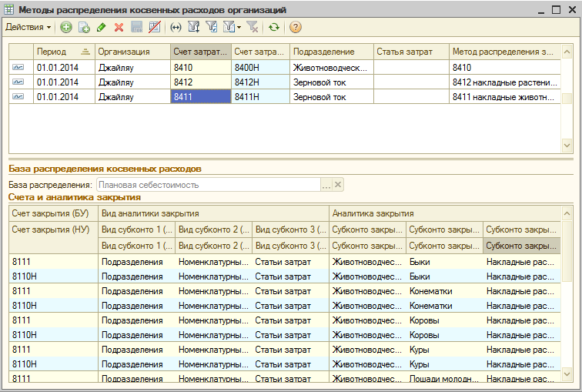Open the Действия dropdown menu
The height and width of the screenshot is (392, 582).
tap(28, 27)
